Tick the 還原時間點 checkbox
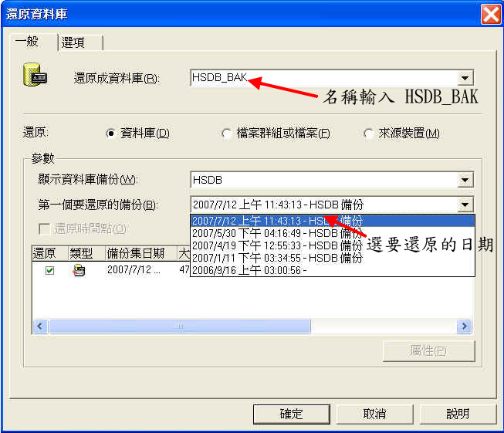Image resolution: width=504 pixels, height=433 pixels. pyautogui.click(x=44, y=229)
